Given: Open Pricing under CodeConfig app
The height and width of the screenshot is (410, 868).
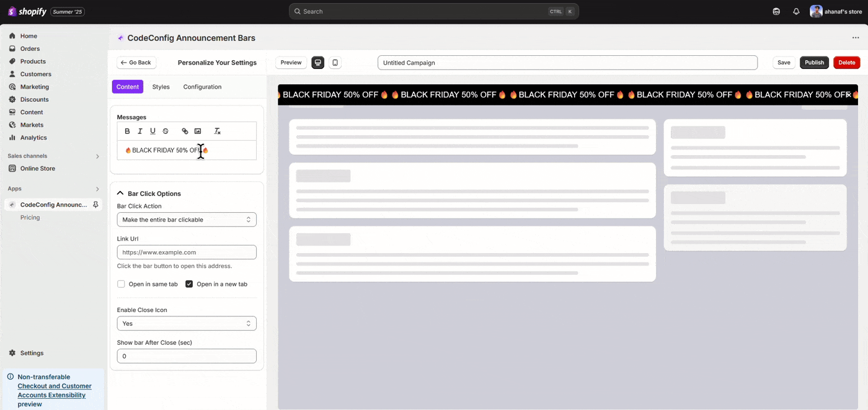Looking at the screenshot, I should (30, 217).
